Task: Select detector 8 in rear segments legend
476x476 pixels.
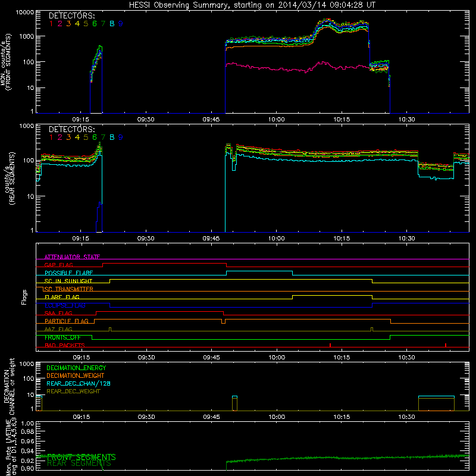Action: [x=112, y=137]
